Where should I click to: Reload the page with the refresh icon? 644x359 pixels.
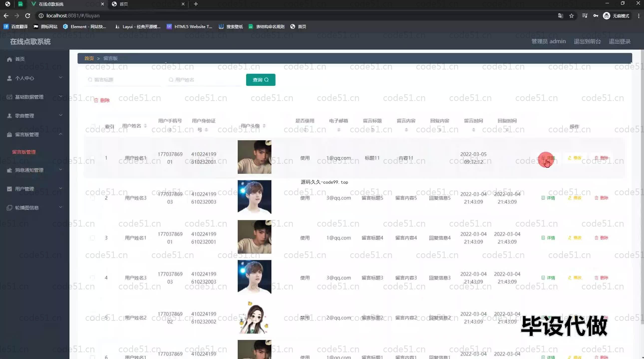[x=28, y=16]
